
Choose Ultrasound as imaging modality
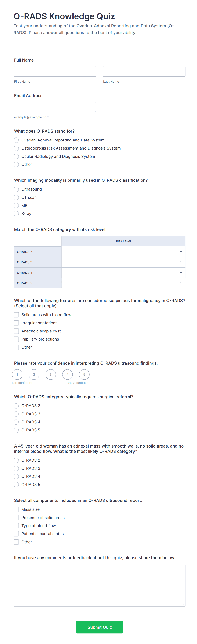coord(16,189)
